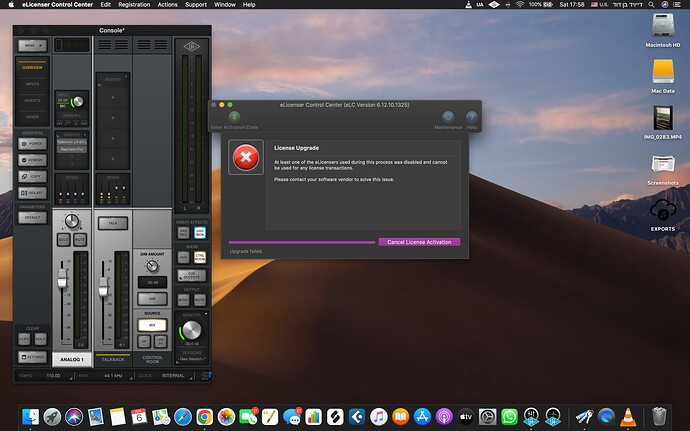Open WhatsApp from the Dock
Image resolution: width=690 pixels, height=431 pixels.
[509, 416]
